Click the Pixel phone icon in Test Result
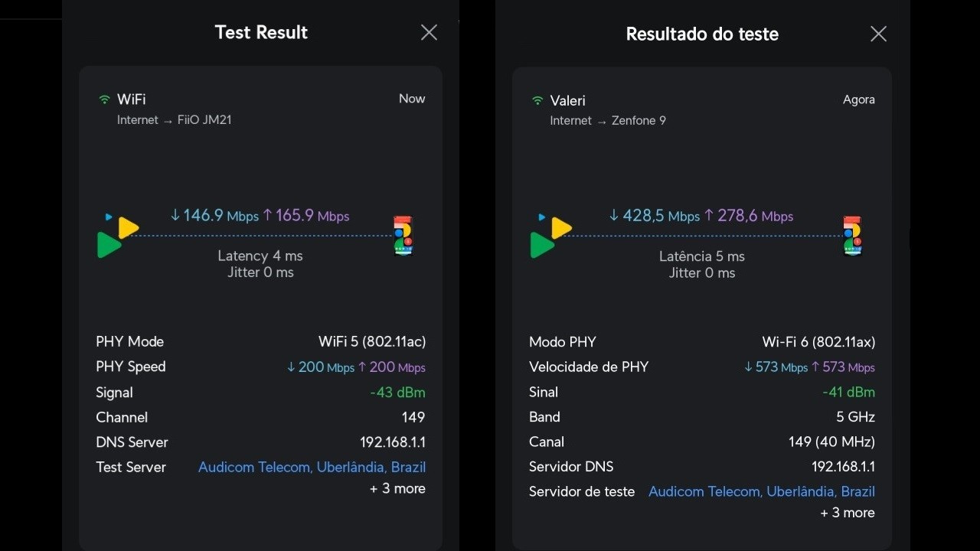The image size is (980, 551). click(x=403, y=235)
